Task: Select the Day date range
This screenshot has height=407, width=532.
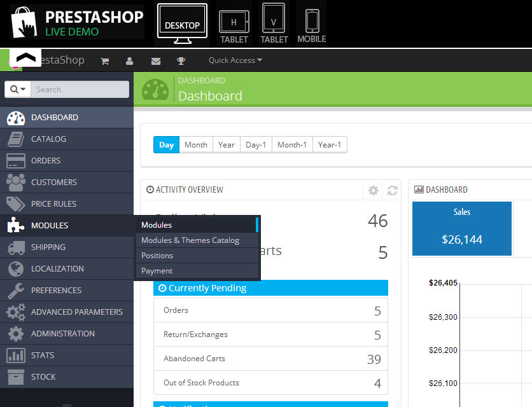Action: 166,145
